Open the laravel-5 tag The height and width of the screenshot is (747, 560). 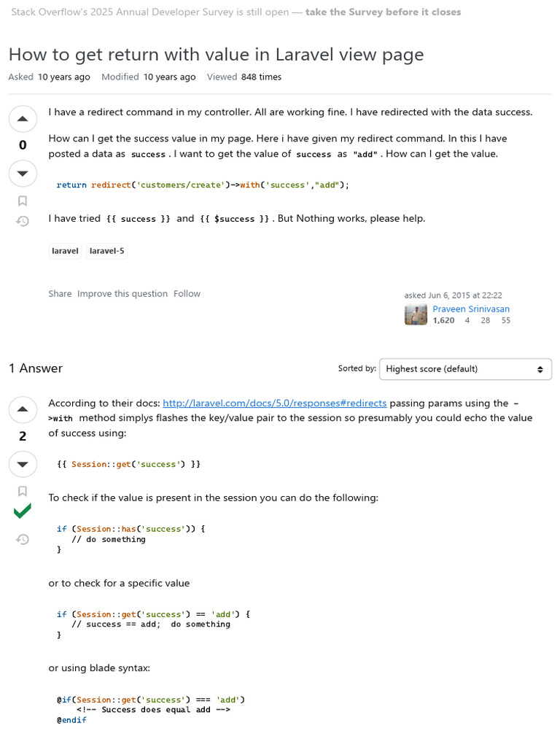(x=106, y=251)
